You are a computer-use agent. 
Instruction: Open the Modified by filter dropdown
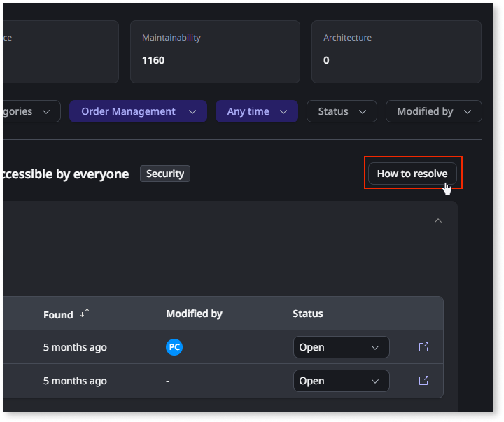click(x=433, y=111)
